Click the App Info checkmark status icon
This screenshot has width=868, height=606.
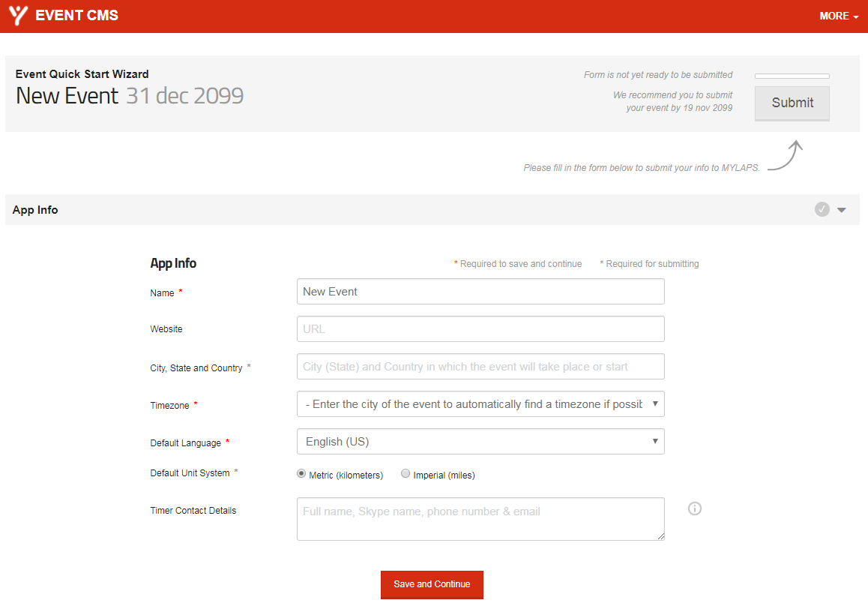click(x=822, y=209)
